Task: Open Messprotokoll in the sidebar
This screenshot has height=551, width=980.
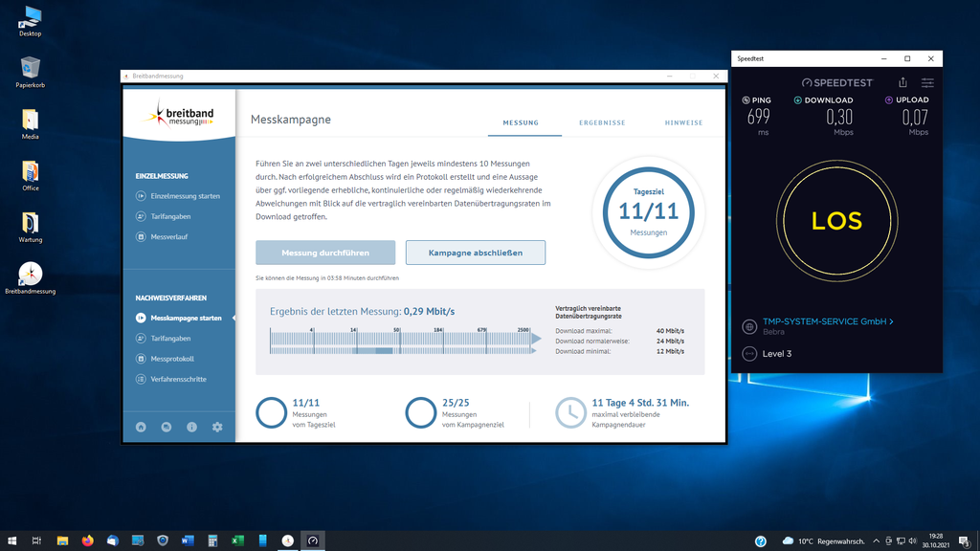Action: coord(166,359)
